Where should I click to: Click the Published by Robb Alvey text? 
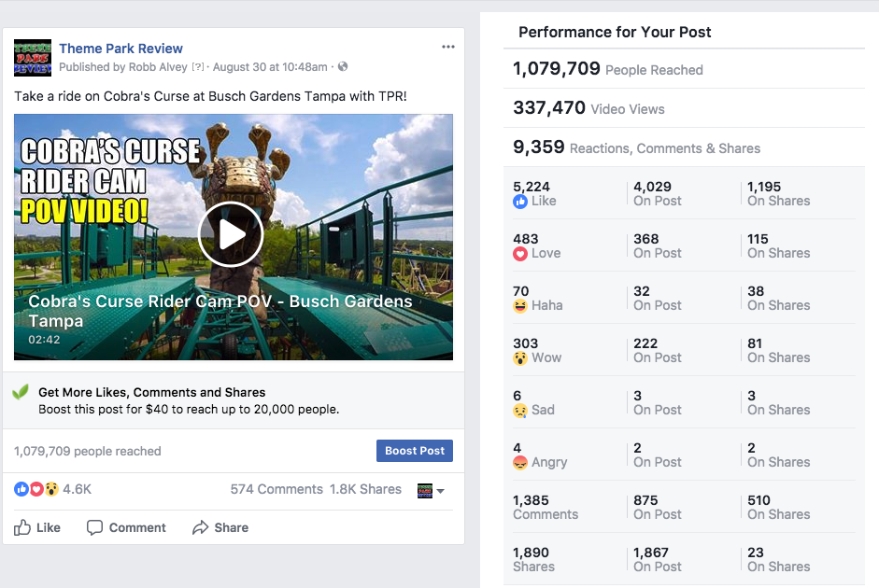pyautogui.click(x=122, y=67)
